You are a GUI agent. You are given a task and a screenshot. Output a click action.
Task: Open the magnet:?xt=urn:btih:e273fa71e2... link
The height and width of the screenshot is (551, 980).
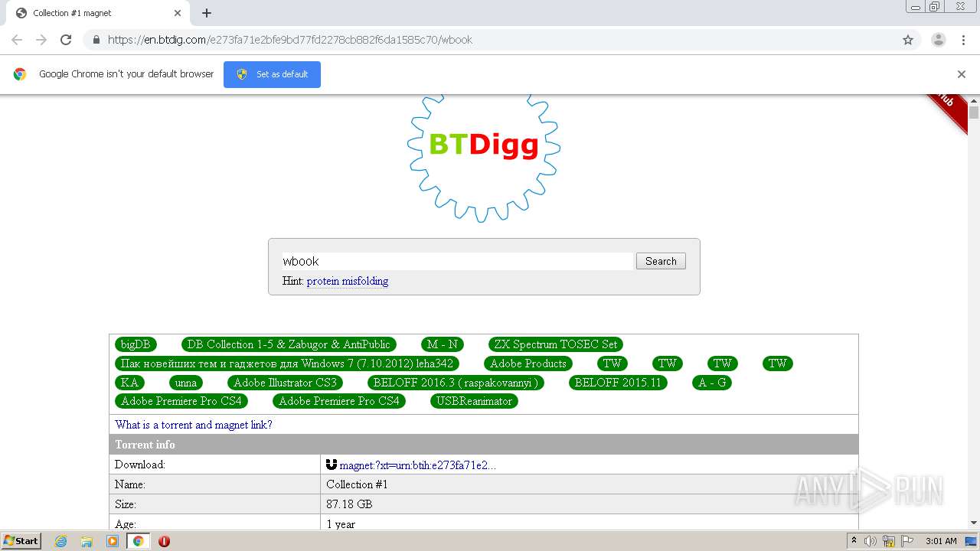[x=418, y=465]
